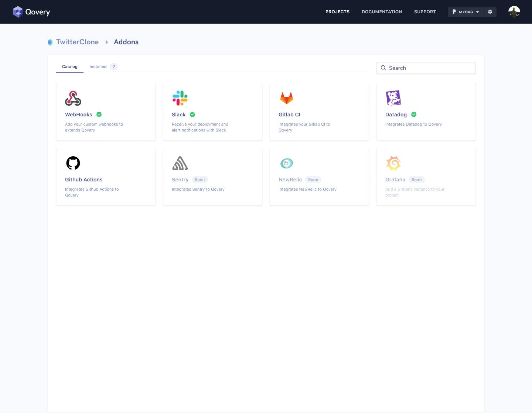Click the Qovery logo icon

pyautogui.click(x=18, y=12)
